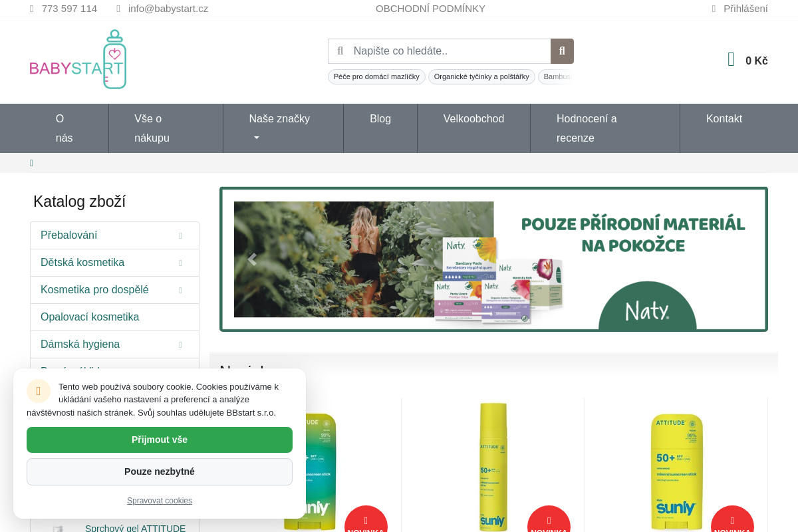
Task: Open Spravovat cookies link
Action: click(160, 501)
